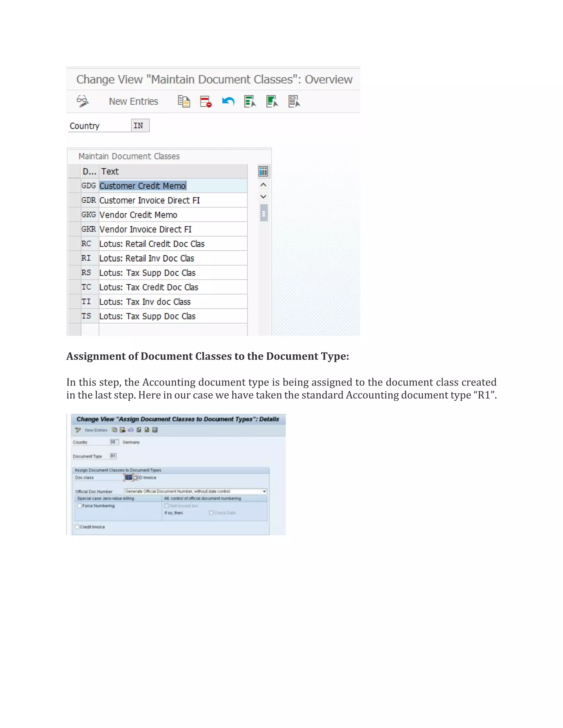Click the Document Type field showing R1
Image resolution: width=563 pixels, height=728 pixels.
click(x=113, y=456)
